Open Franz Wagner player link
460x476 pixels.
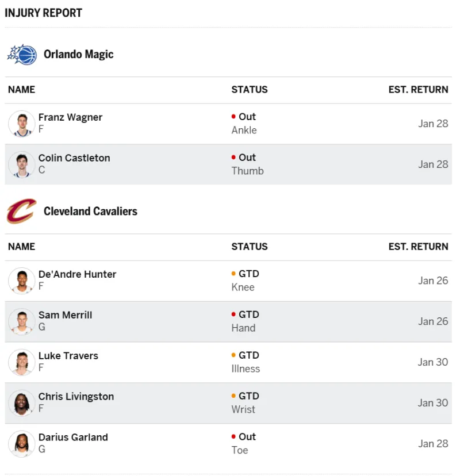[x=70, y=117]
